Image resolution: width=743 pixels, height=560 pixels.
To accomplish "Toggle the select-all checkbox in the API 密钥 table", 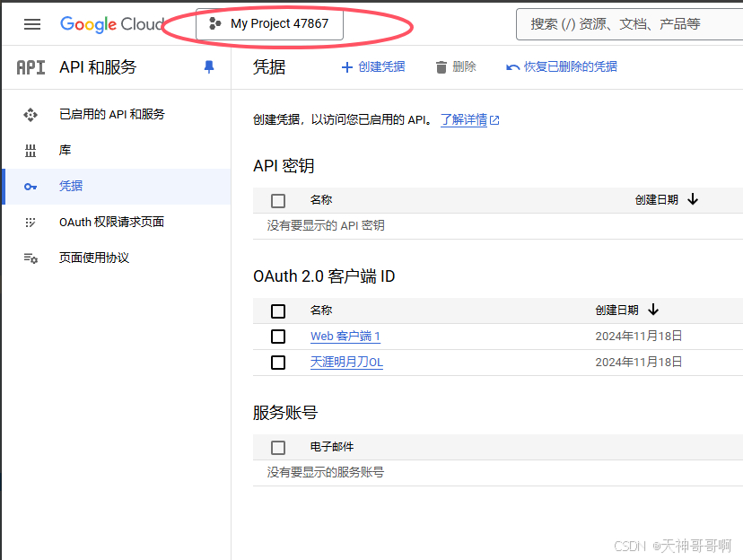I will 278,201.
